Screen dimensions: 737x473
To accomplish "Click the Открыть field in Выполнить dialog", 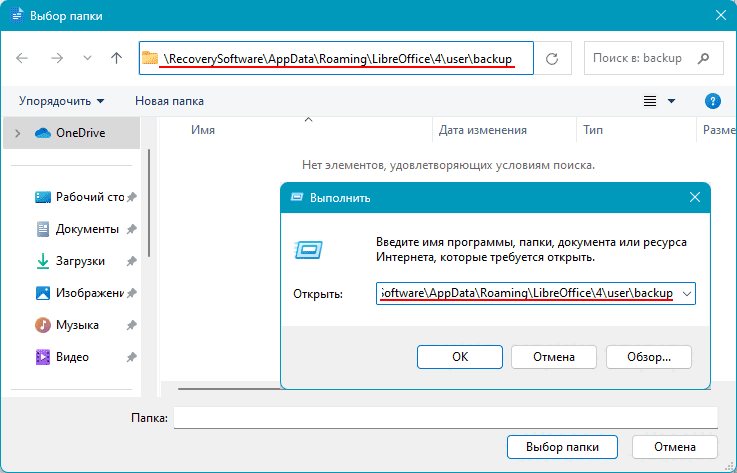I will (536, 293).
